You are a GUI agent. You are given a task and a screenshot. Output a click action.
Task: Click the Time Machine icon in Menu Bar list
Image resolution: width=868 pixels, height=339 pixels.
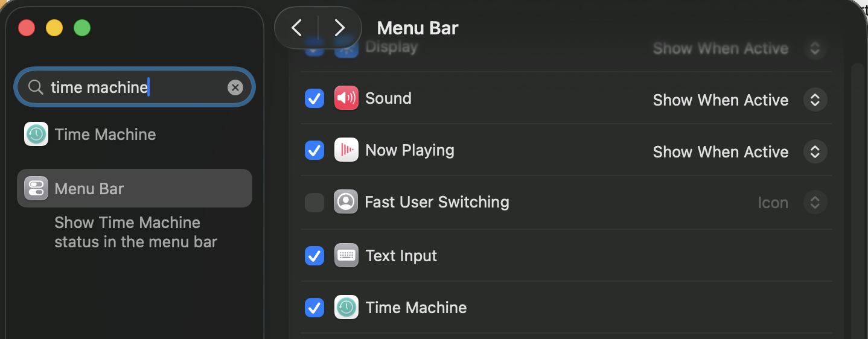coord(346,307)
